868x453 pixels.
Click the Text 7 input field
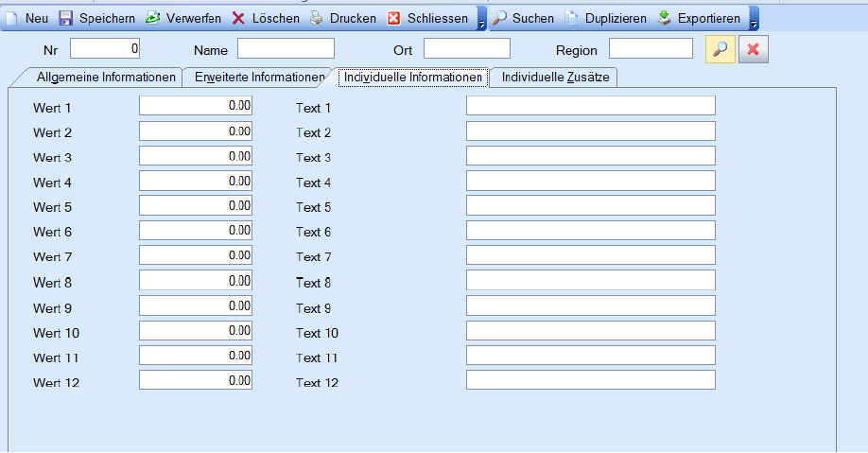point(591,255)
